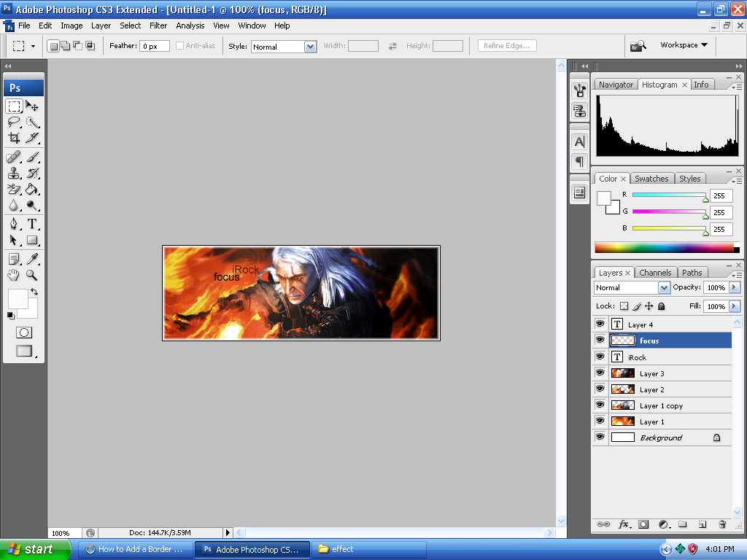Image resolution: width=747 pixels, height=560 pixels.
Task: Switch to the Swatches tab
Action: tap(651, 179)
